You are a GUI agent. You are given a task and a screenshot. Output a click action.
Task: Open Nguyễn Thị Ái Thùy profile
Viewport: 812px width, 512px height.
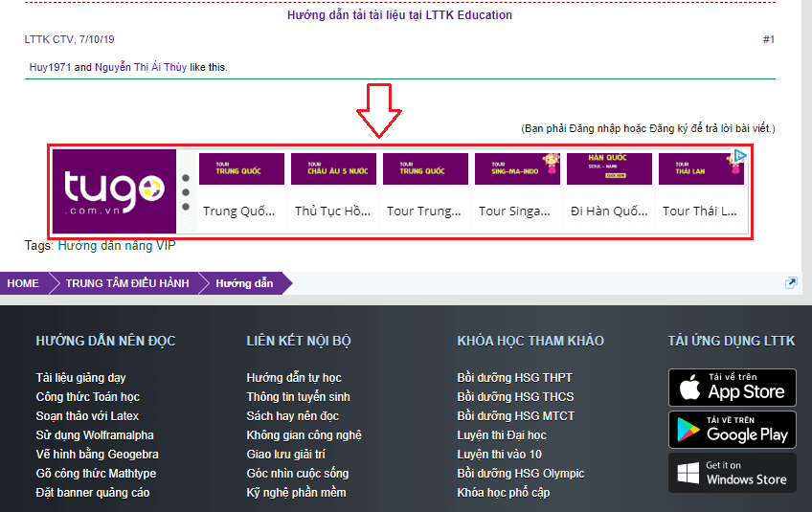[141, 67]
